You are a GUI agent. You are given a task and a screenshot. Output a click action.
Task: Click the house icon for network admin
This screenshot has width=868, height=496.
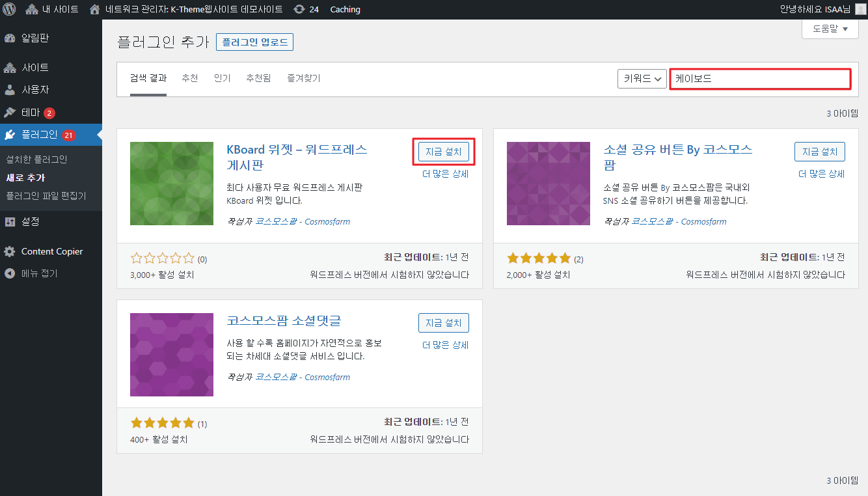pos(95,9)
